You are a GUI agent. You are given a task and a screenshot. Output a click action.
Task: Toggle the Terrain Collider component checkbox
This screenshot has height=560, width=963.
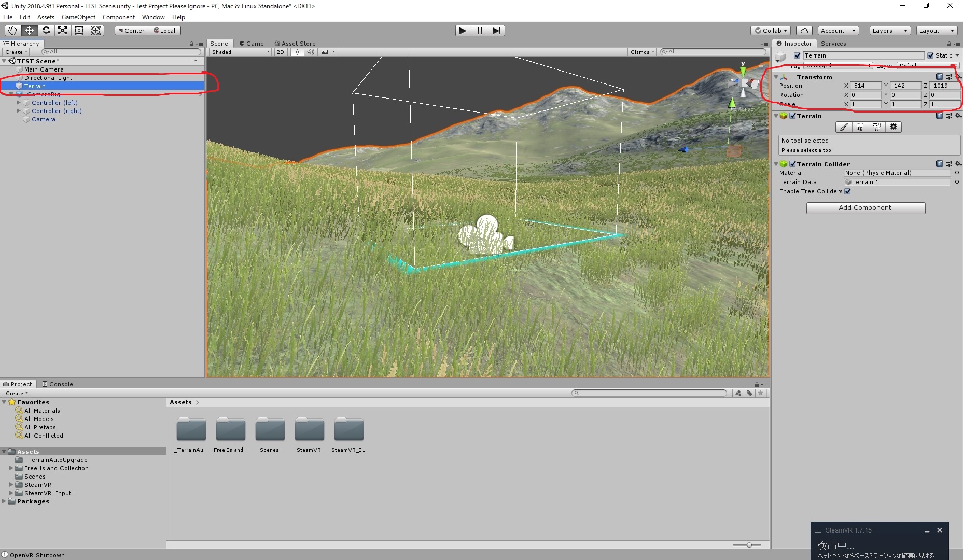pyautogui.click(x=793, y=164)
